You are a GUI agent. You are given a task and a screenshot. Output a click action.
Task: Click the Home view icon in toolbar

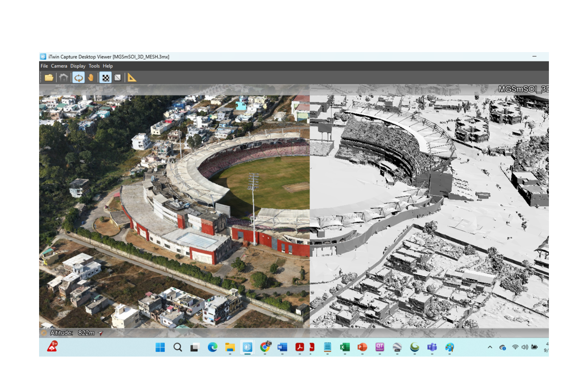point(64,77)
